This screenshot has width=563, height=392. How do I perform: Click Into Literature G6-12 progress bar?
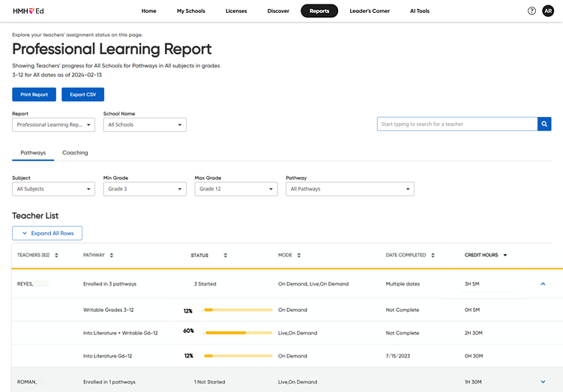point(238,356)
